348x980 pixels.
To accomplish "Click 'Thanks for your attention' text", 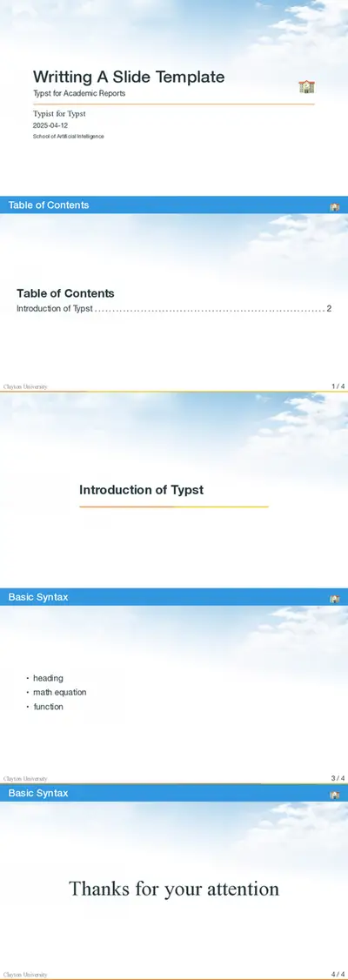I will [x=174, y=888].
